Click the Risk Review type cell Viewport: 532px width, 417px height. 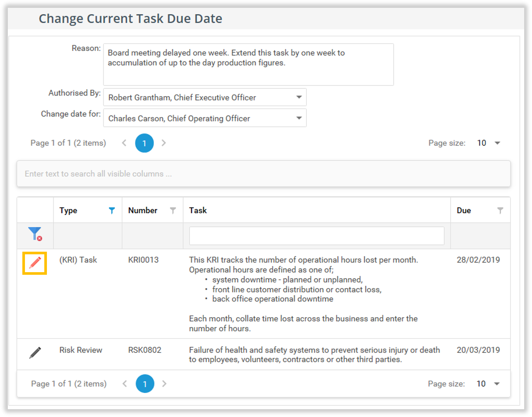pos(81,350)
